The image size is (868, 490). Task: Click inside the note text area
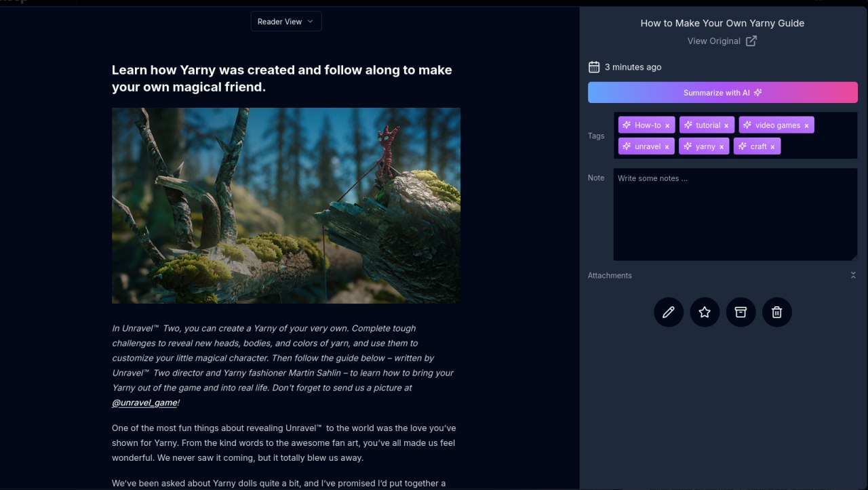(735, 214)
